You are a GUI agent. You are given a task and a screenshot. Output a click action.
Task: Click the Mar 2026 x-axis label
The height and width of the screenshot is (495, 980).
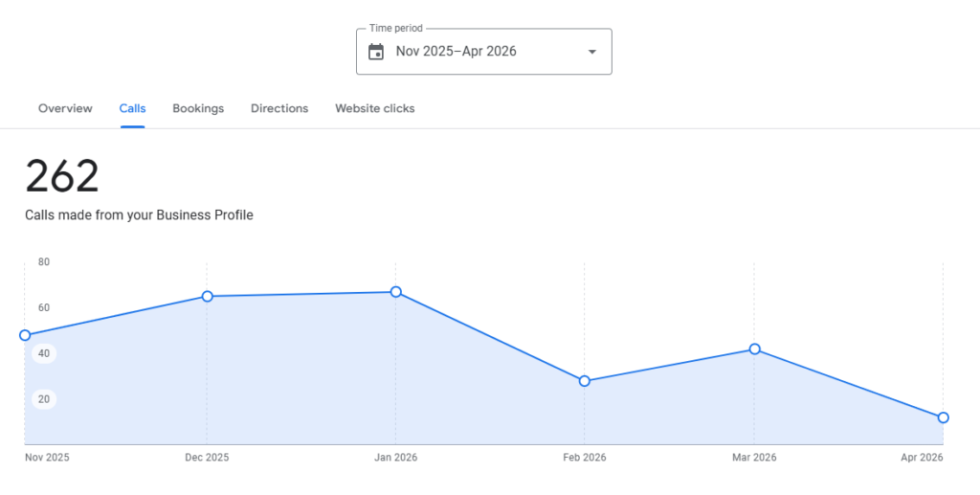coord(755,458)
